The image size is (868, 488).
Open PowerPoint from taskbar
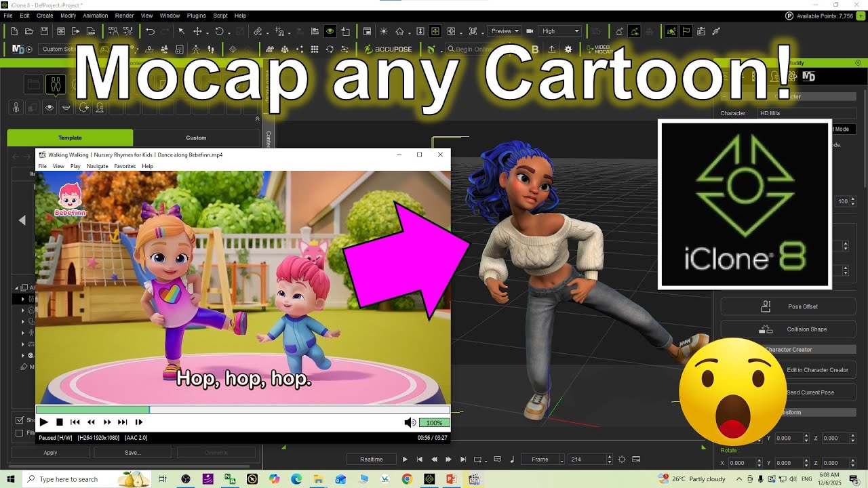pyautogui.click(x=451, y=479)
